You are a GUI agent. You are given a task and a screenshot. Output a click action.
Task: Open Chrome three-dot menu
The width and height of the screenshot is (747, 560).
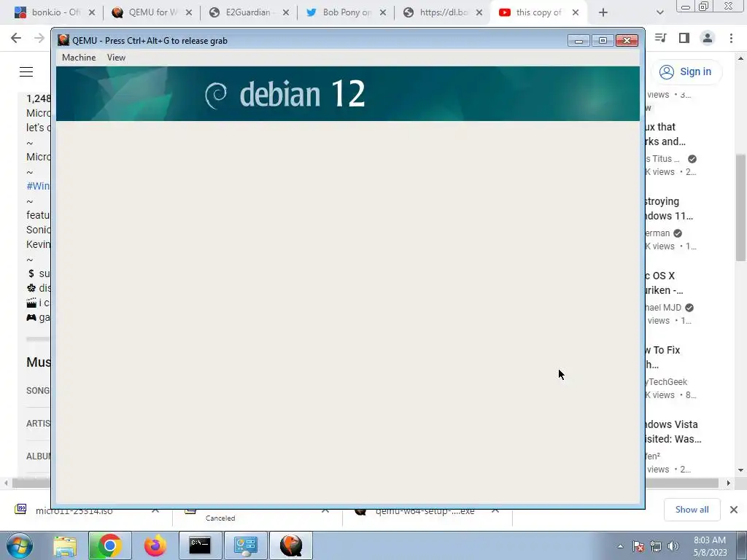(x=731, y=38)
